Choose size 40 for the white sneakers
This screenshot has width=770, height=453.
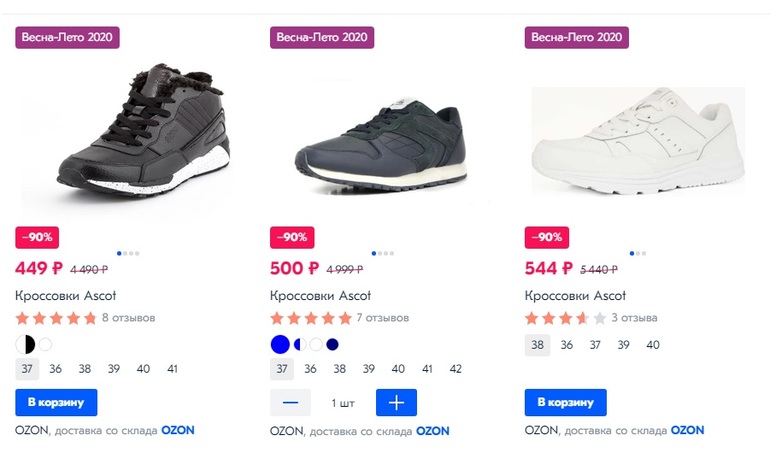[x=653, y=345]
